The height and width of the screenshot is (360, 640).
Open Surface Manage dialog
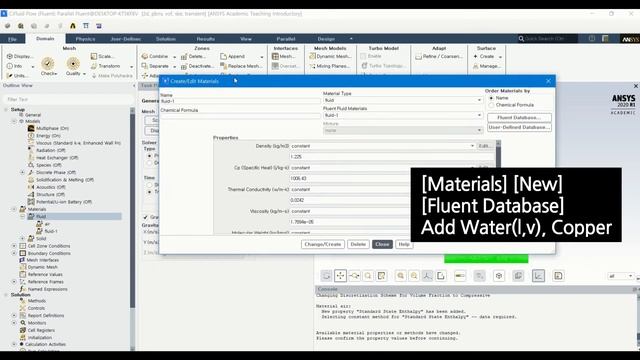coord(487,66)
